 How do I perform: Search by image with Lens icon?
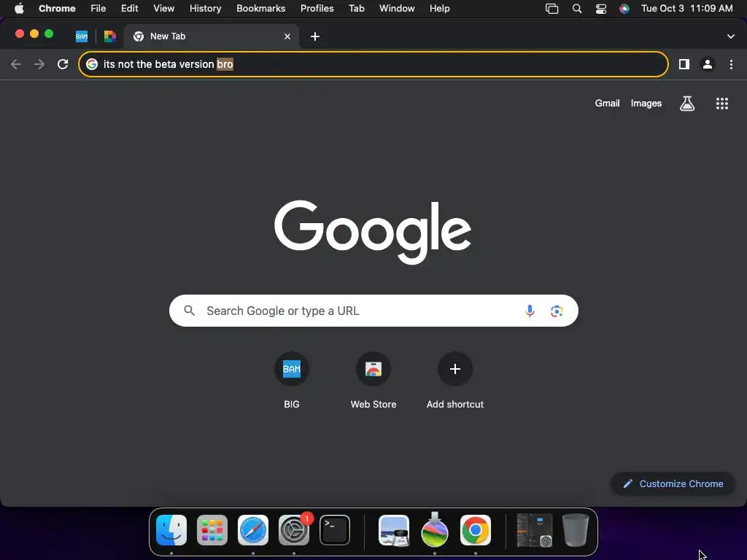coord(557,311)
